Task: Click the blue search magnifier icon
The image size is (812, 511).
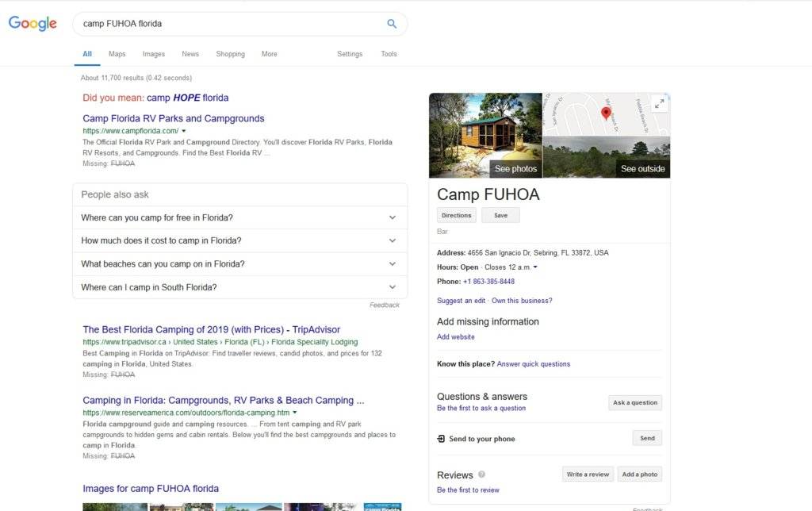Action: [x=392, y=24]
